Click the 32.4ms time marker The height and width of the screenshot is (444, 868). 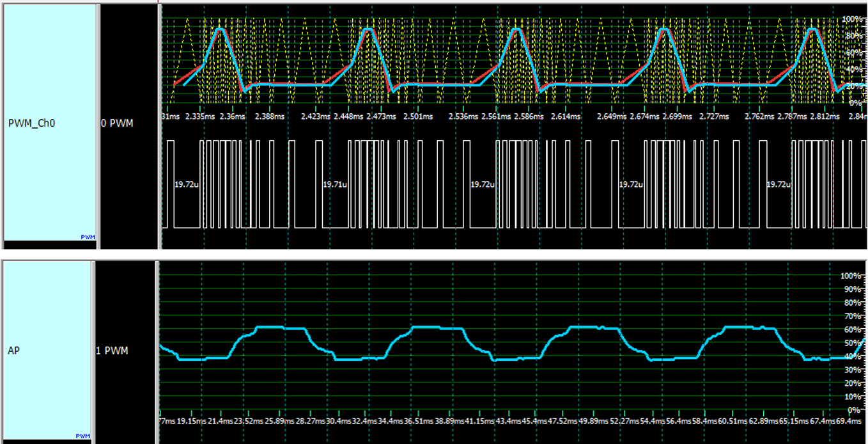click(x=365, y=422)
